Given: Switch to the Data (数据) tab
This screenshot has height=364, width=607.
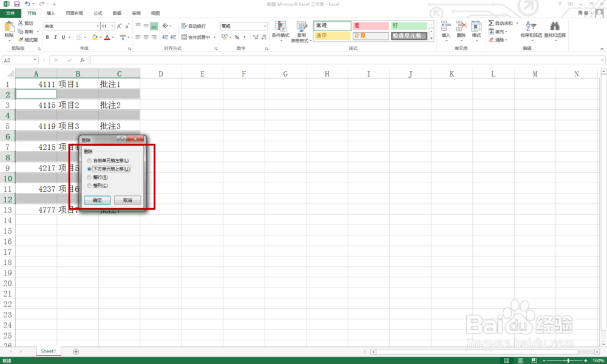Looking at the screenshot, I should [117, 13].
